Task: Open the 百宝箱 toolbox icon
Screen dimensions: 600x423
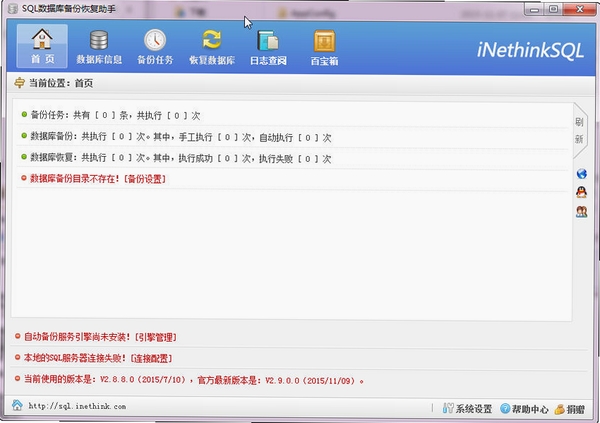Action: pyautogui.click(x=324, y=47)
